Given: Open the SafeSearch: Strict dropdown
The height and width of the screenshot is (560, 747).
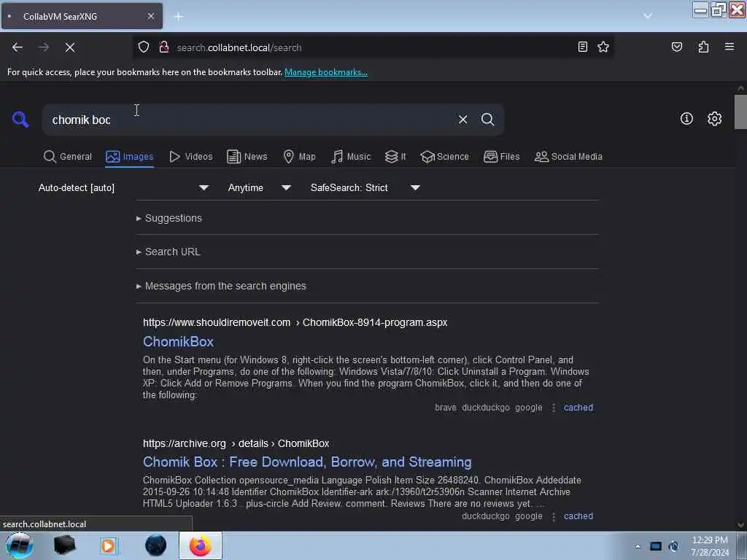Looking at the screenshot, I should coord(365,187).
